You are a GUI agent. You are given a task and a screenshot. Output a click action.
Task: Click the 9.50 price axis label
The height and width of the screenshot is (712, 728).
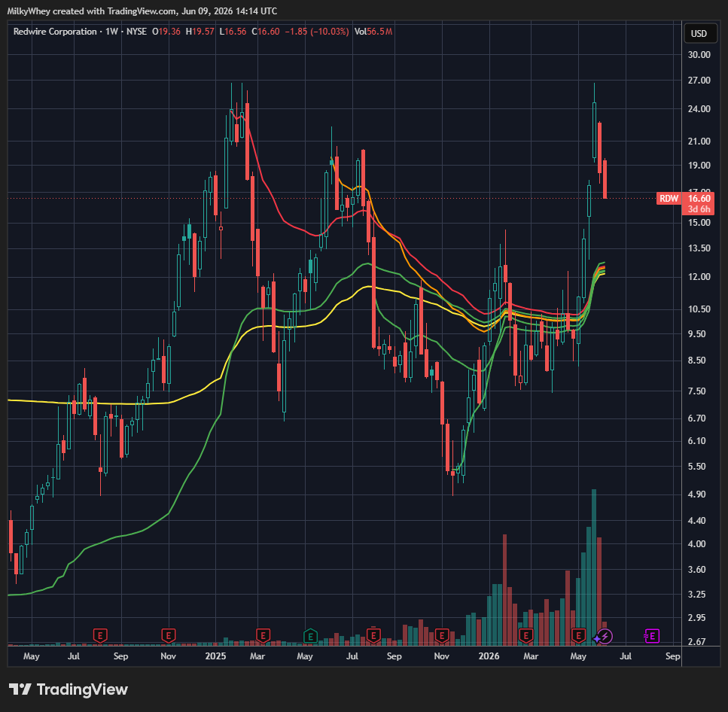pos(696,334)
